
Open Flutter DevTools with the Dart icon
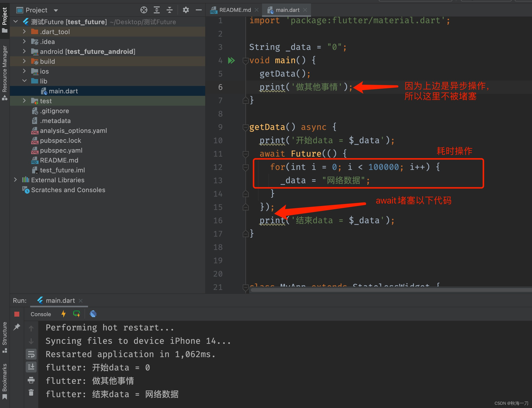93,314
